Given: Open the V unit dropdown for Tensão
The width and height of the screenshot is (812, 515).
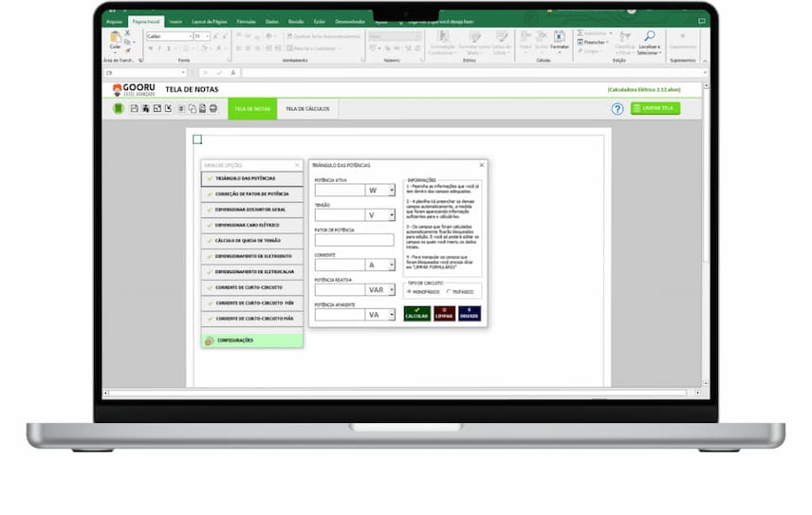Looking at the screenshot, I should click(x=392, y=214).
